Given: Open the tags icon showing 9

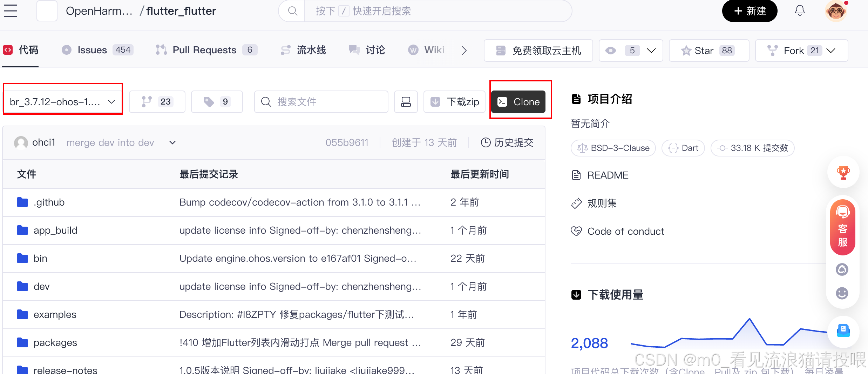Looking at the screenshot, I should (216, 102).
